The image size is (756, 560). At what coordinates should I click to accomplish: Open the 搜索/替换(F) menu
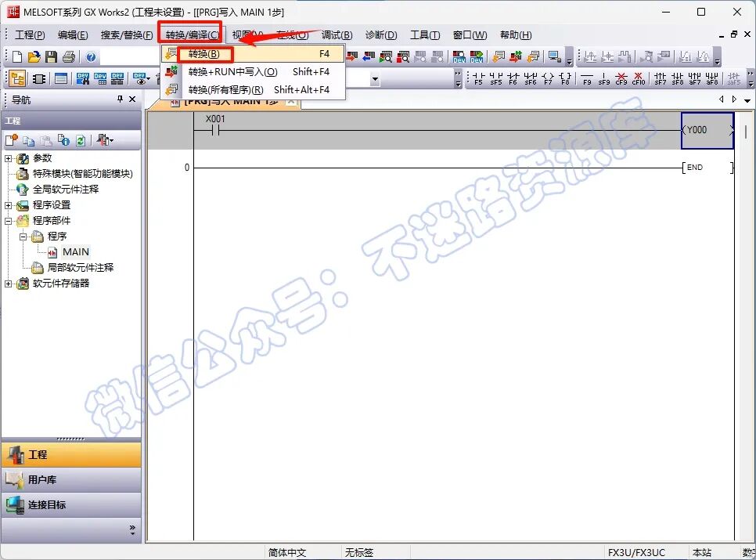(x=127, y=34)
